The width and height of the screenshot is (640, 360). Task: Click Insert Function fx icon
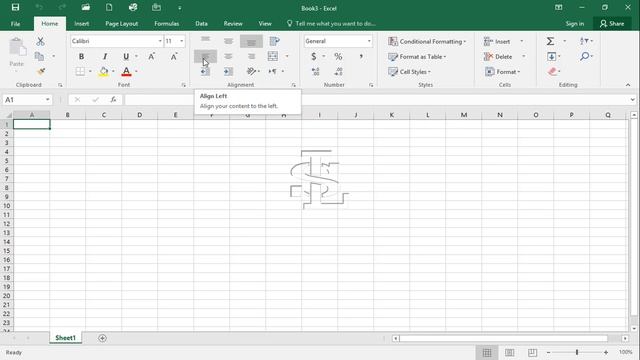(x=113, y=100)
